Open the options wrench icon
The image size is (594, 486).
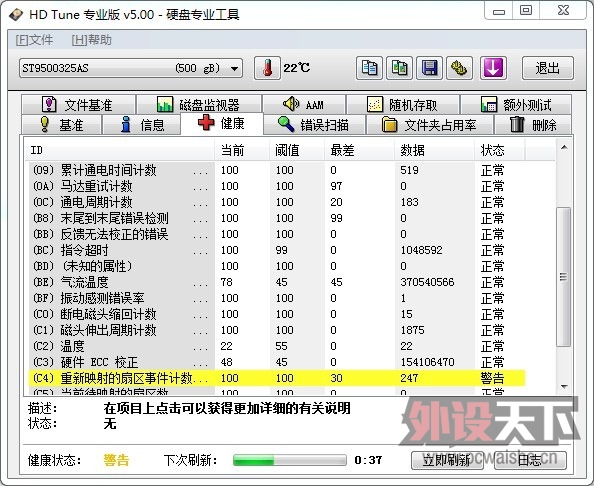[459, 68]
